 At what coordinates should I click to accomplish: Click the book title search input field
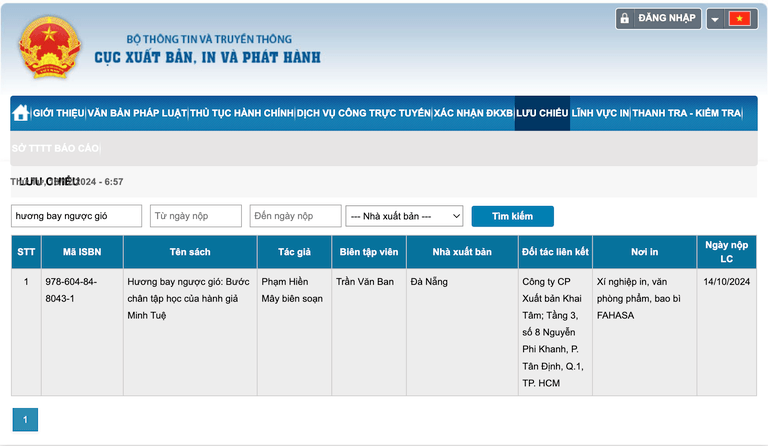(76, 216)
